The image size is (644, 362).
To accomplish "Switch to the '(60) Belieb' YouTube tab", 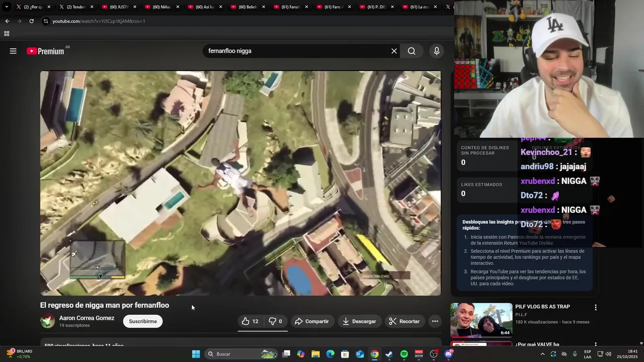I will pos(248,7).
